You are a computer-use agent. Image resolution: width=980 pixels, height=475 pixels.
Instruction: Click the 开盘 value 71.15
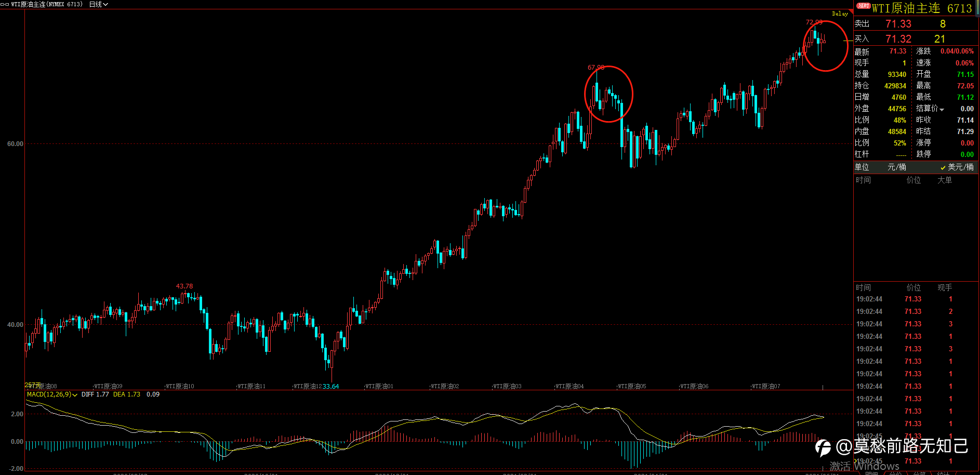pos(965,74)
